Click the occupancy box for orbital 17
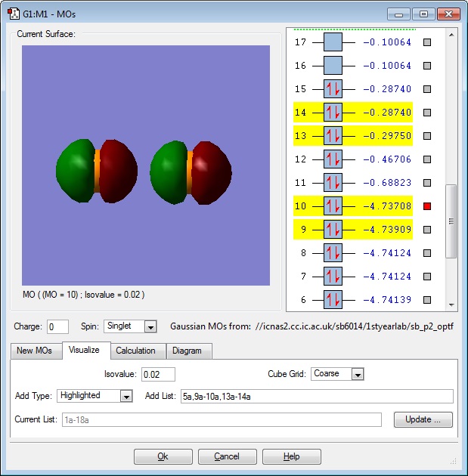The width and height of the screenshot is (468, 476). pos(333,42)
